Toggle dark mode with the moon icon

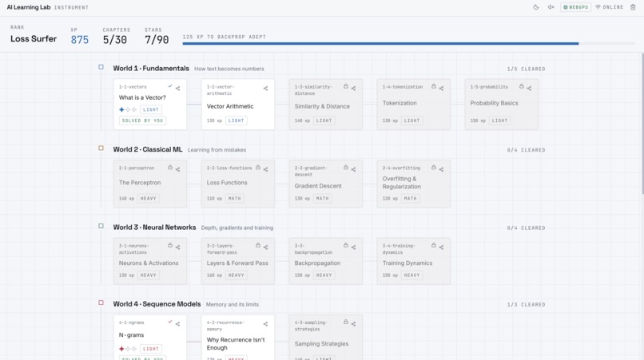(x=536, y=7)
